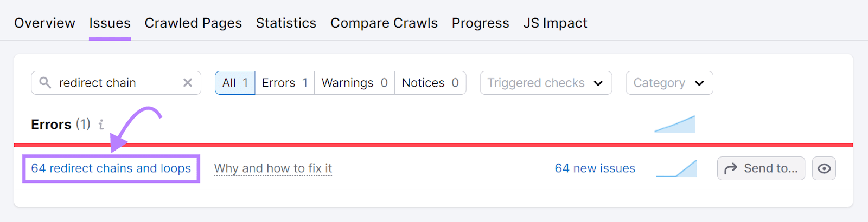Screen dimensions: 868x222
Task: Clear the redirect chain search text
Action: (x=188, y=83)
